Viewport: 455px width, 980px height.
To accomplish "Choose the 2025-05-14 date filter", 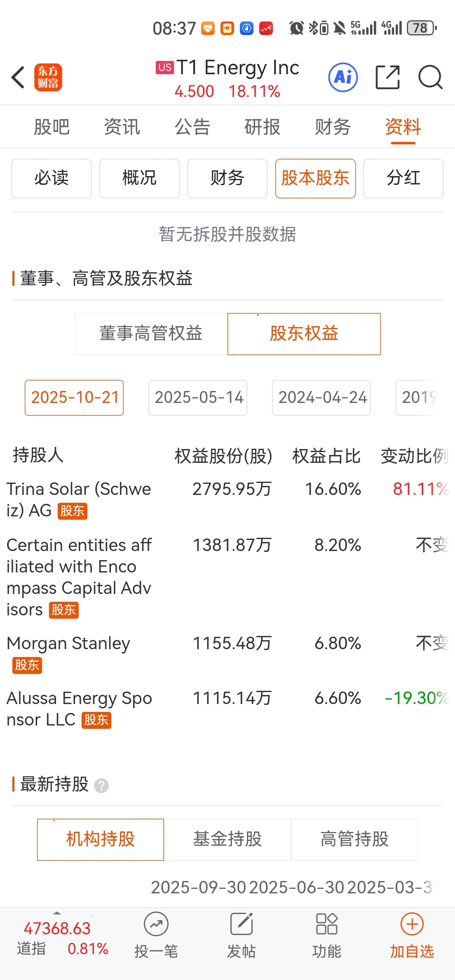I will [198, 398].
